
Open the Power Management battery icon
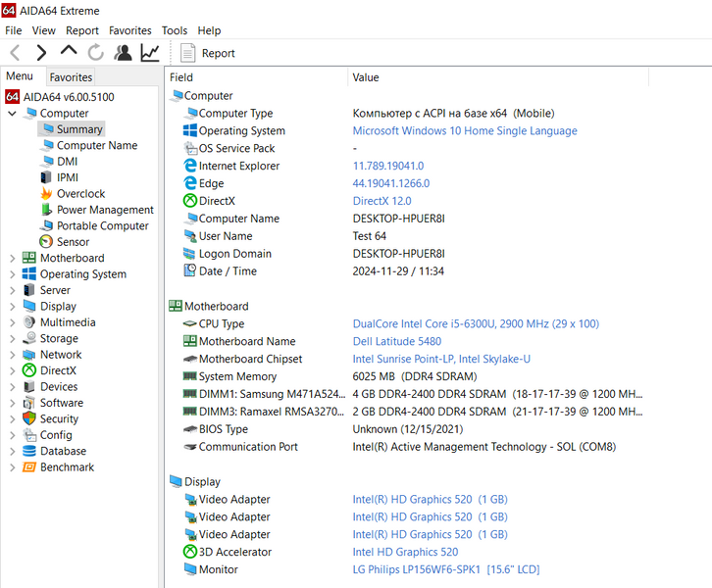(x=46, y=209)
